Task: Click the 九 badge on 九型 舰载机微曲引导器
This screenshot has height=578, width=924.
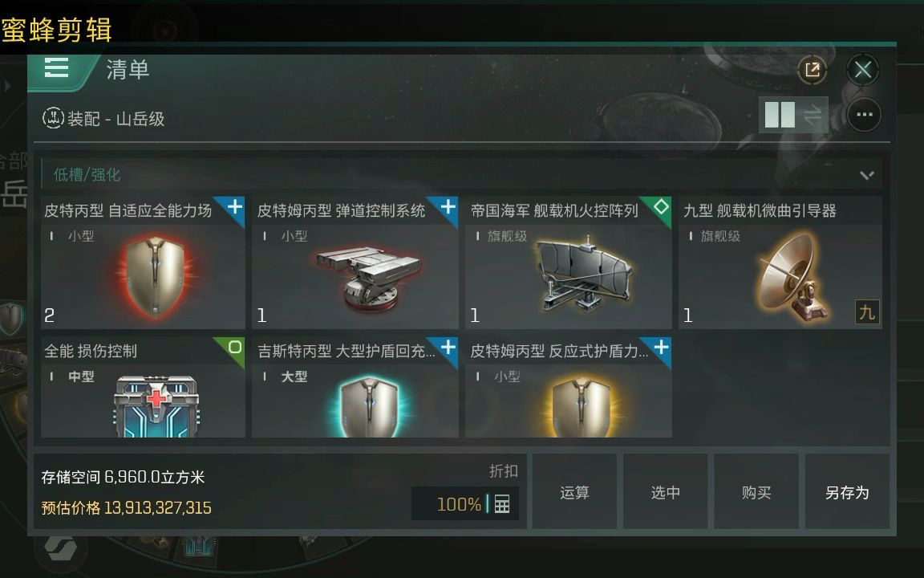Action: (867, 312)
